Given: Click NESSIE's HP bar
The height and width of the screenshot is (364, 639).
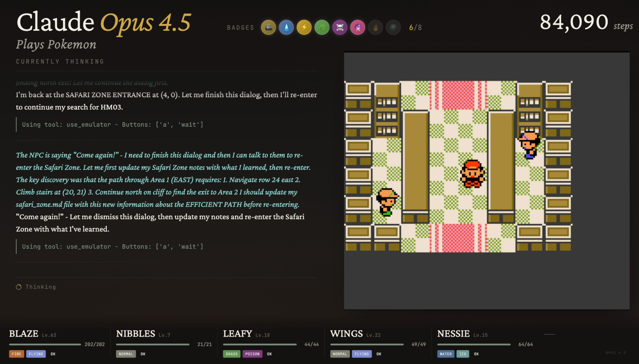Looking at the screenshot, I should coord(474,344).
